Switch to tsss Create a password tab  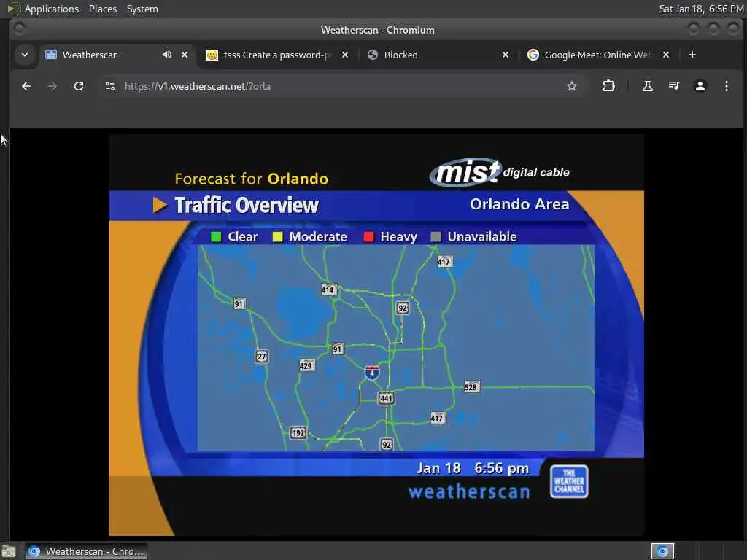pyautogui.click(x=277, y=55)
